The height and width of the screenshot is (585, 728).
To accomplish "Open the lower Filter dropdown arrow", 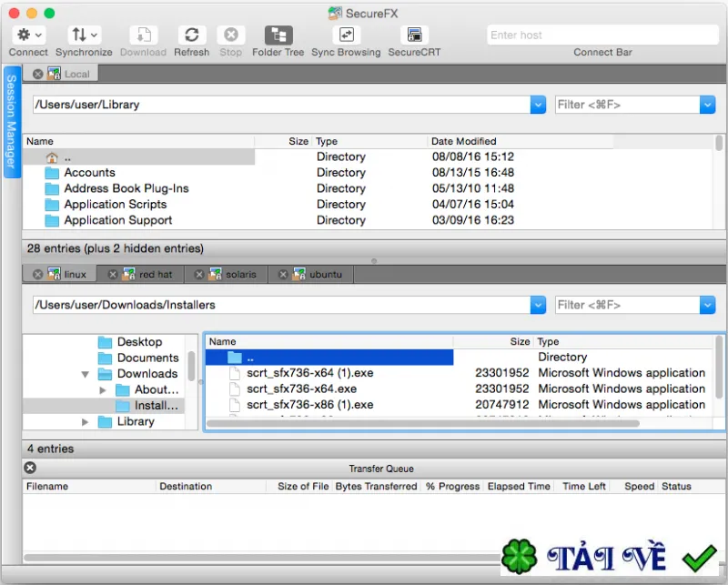I will (x=707, y=305).
